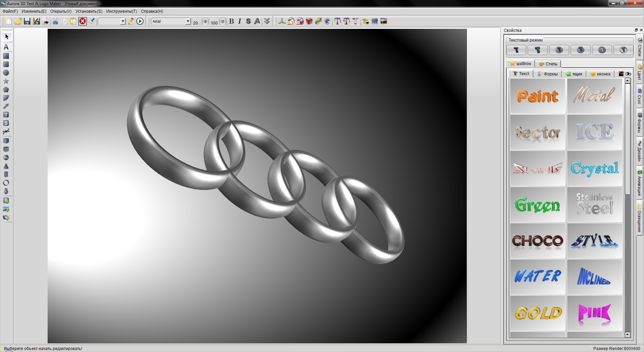Switch to the Формы tab
The height and width of the screenshot is (352, 644).
(547, 74)
